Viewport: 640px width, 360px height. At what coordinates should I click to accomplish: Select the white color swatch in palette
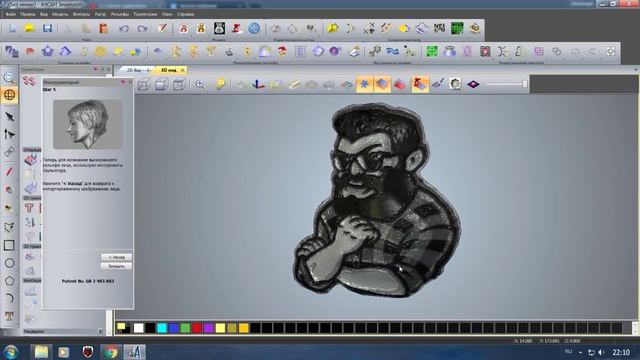139,328
